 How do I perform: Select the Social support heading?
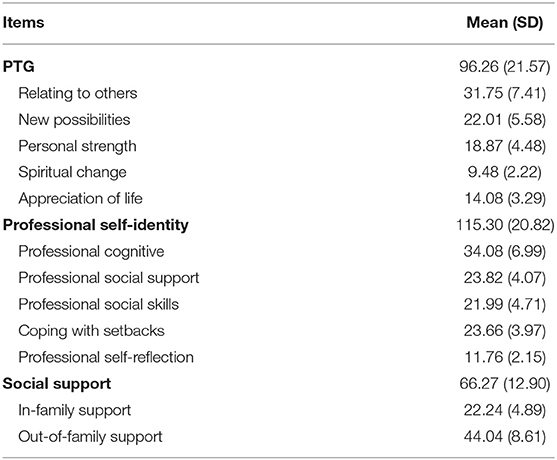point(57,384)
